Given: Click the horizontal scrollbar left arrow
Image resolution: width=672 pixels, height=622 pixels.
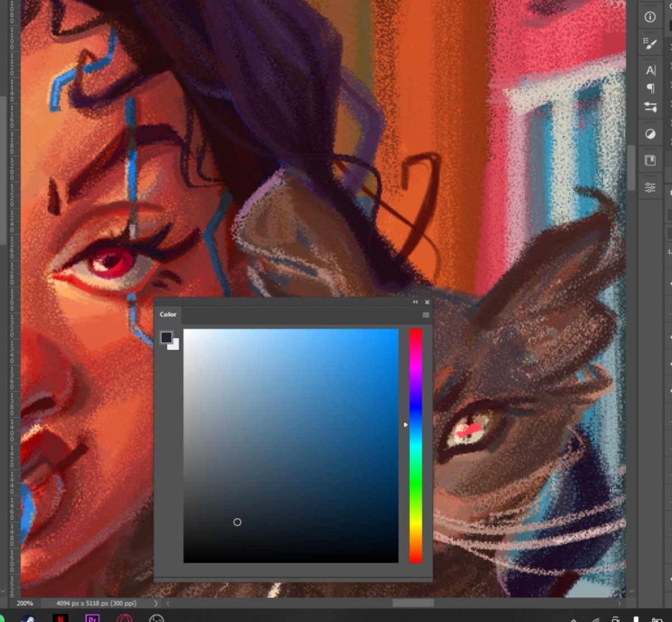Looking at the screenshot, I should click(x=167, y=604).
